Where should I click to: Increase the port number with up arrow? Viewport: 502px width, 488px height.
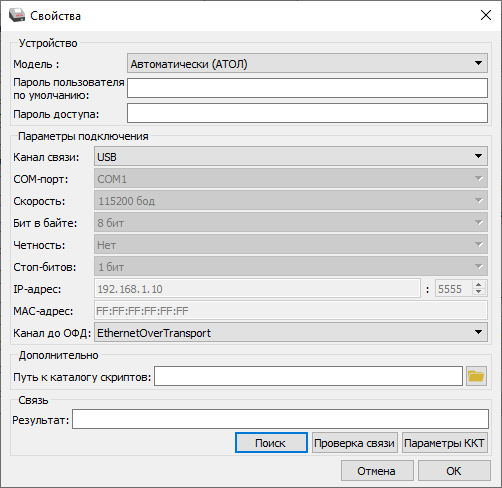[x=479, y=285]
